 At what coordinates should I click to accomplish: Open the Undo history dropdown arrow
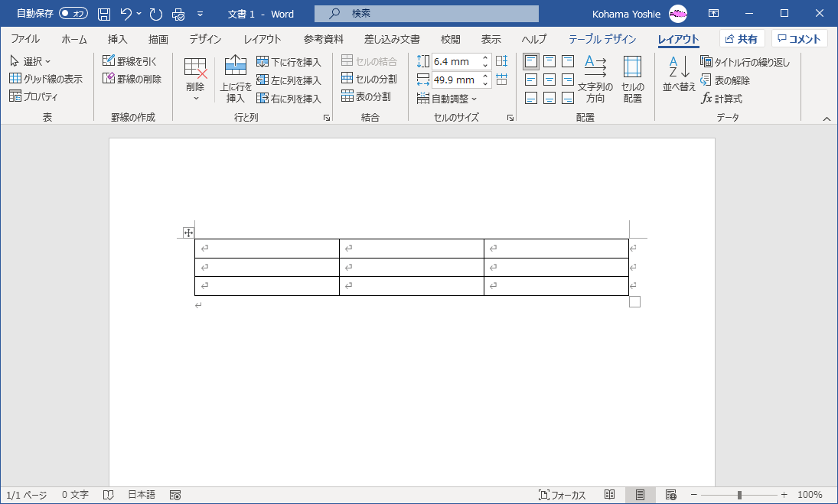pos(139,14)
